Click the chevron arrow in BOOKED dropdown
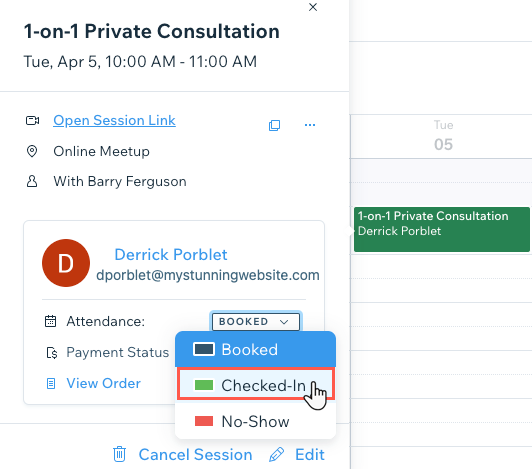Viewport: 532px width, 469px height. coord(284,322)
